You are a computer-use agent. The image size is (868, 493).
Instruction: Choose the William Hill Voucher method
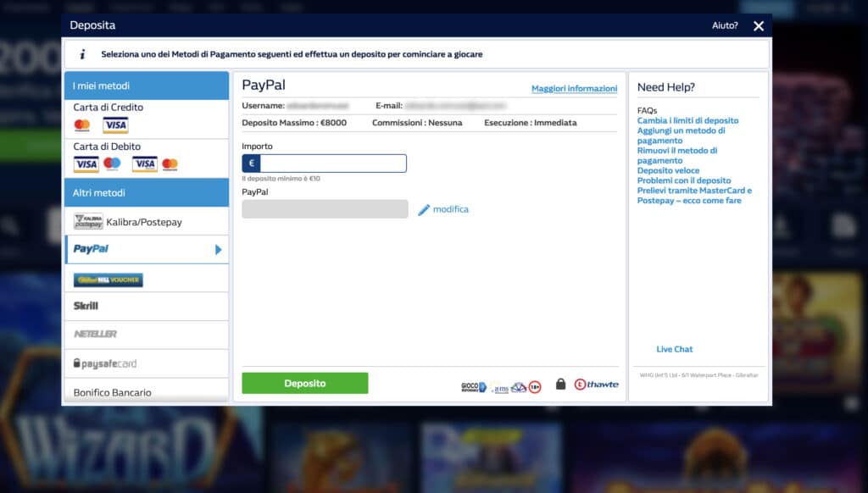pyautogui.click(x=108, y=280)
